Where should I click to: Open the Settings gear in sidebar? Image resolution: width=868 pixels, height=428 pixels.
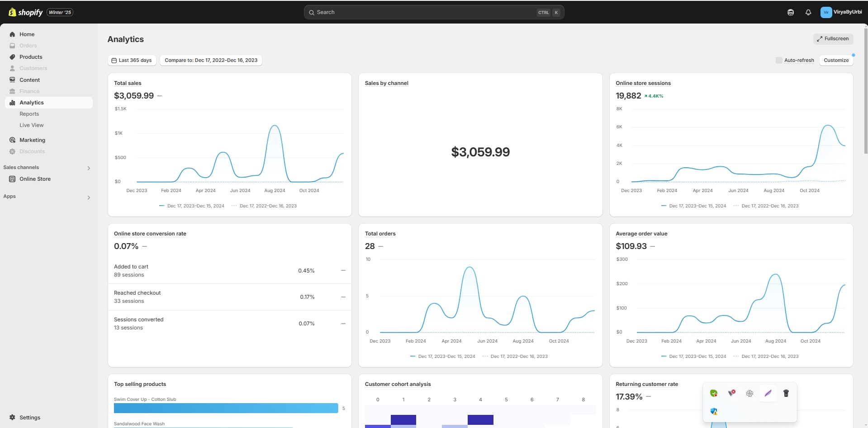click(x=13, y=417)
